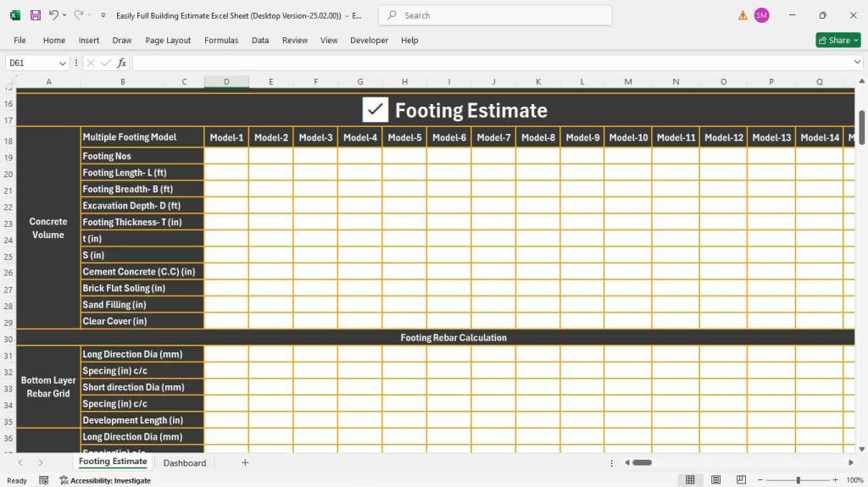Select column D header
This screenshot has height=487, width=868.
[226, 81]
